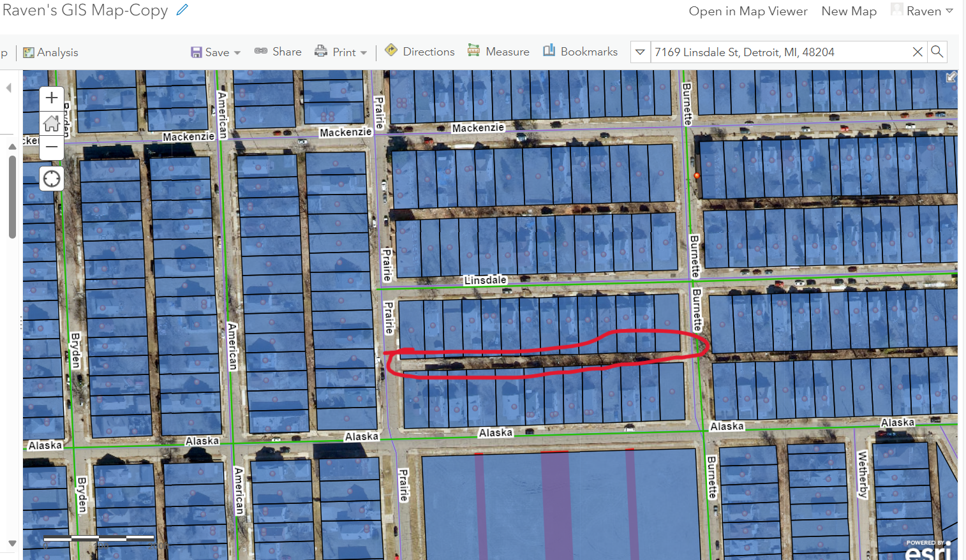Click Open in Map Viewer link

(748, 11)
